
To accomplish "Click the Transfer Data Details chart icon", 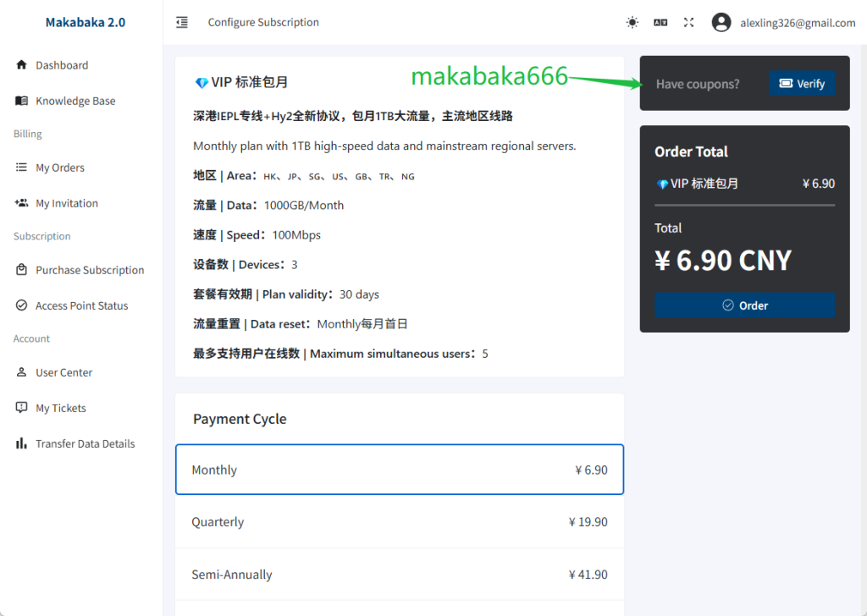I will pyautogui.click(x=22, y=443).
